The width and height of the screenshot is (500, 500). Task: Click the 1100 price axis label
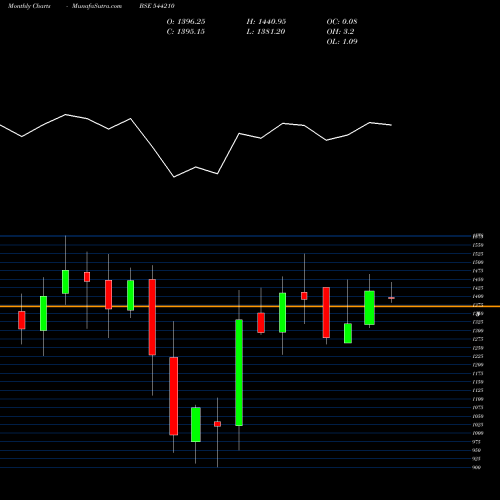pyautogui.click(x=478, y=399)
